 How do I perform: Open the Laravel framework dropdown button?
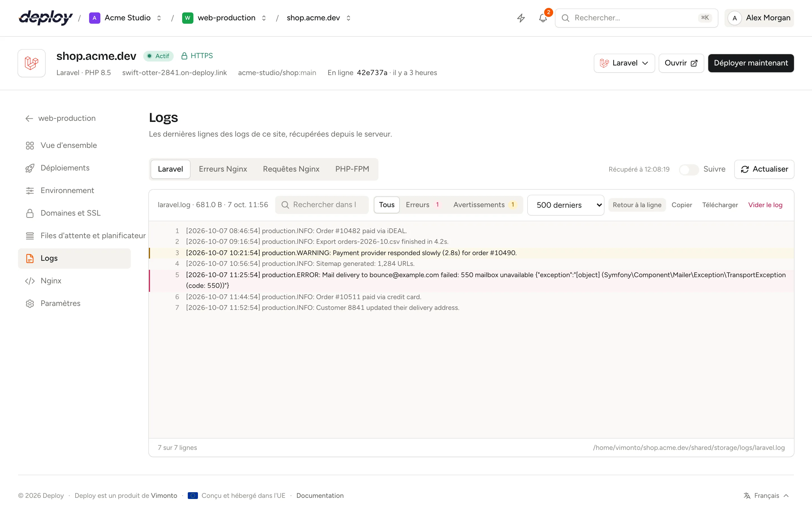(624, 63)
